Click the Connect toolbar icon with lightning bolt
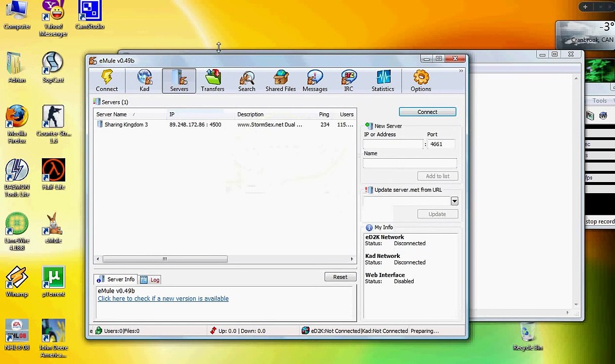 tap(107, 81)
